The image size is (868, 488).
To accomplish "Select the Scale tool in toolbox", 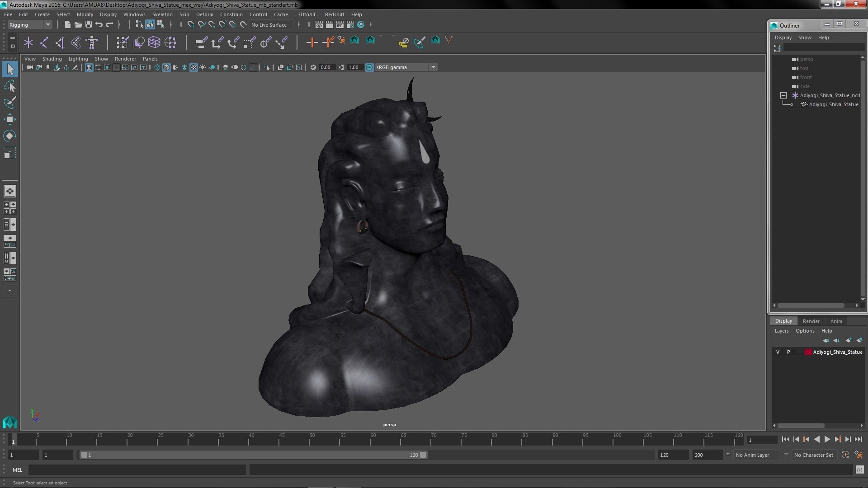I will 10,153.
